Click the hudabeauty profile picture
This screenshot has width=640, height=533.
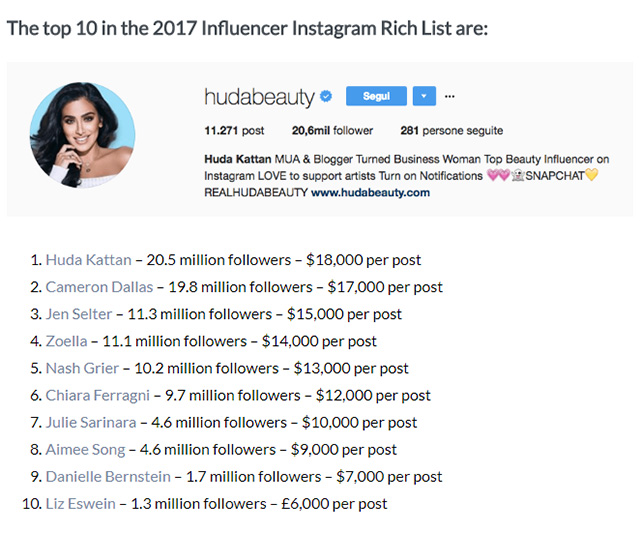coord(82,133)
